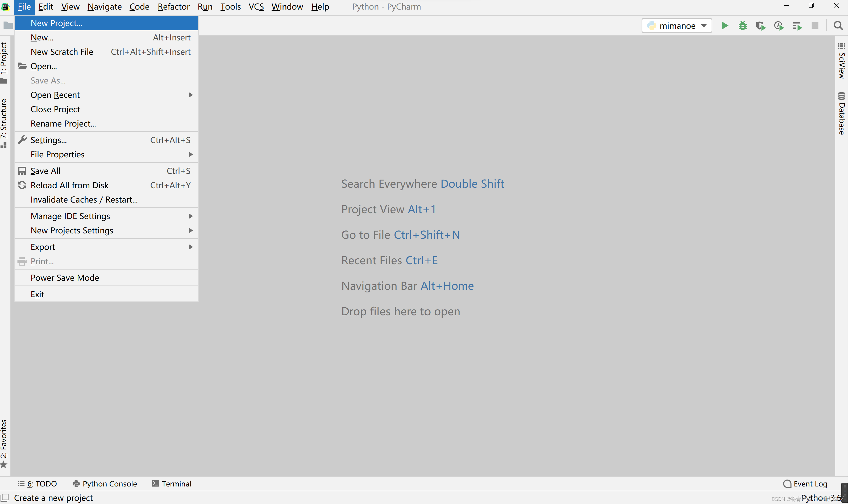
Task: Click the Stop process icon
Action: pyautogui.click(x=814, y=25)
